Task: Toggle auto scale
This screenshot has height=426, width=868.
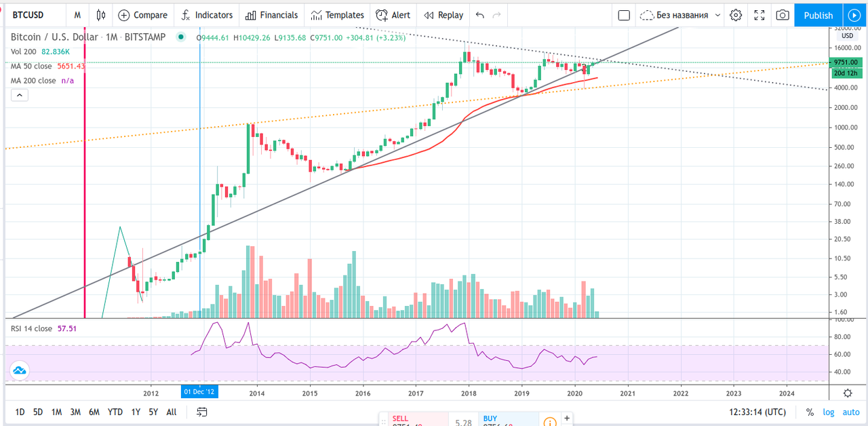Action: pos(851,412)
